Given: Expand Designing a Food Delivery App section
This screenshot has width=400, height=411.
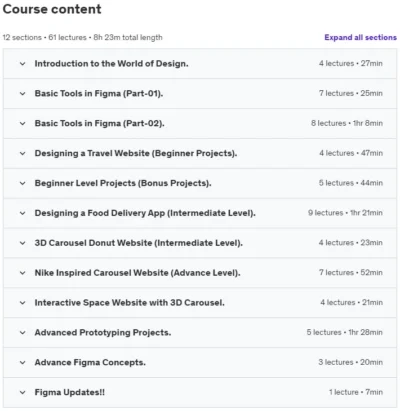Looking at the screenshot, I should coord(200,213).
